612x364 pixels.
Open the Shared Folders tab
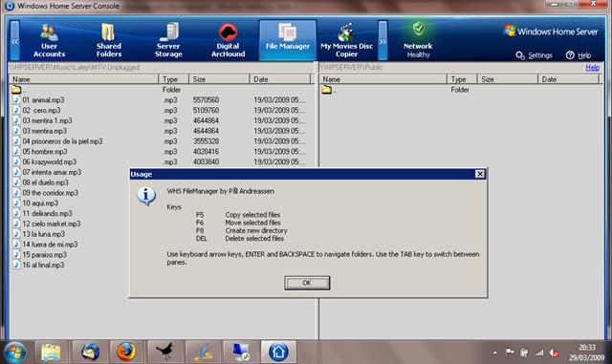(109, 40)
